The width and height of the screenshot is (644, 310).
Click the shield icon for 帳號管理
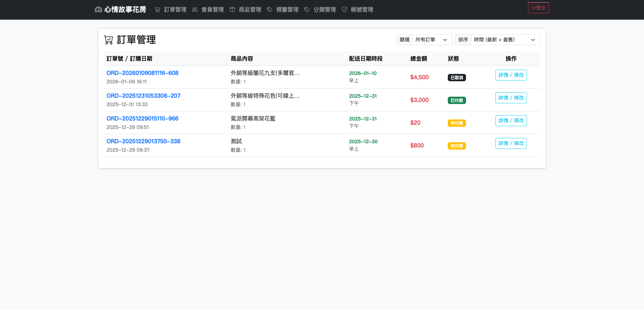(x=344, y=9)
